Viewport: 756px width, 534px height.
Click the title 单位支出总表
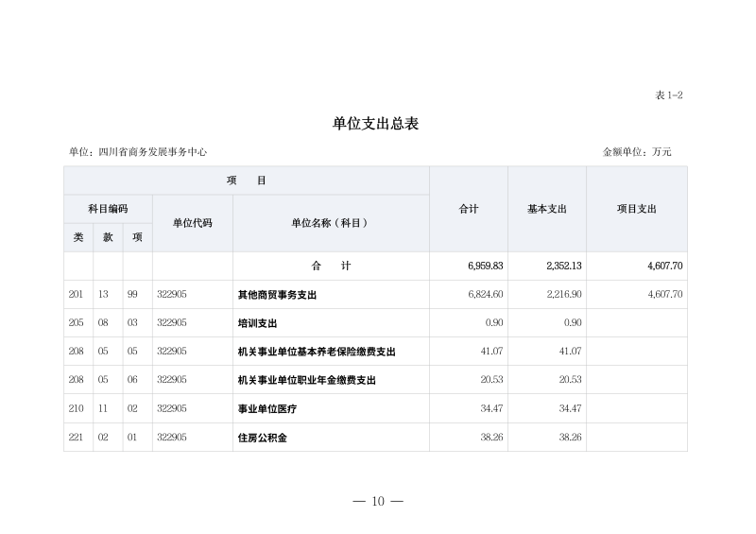[375, 124]
